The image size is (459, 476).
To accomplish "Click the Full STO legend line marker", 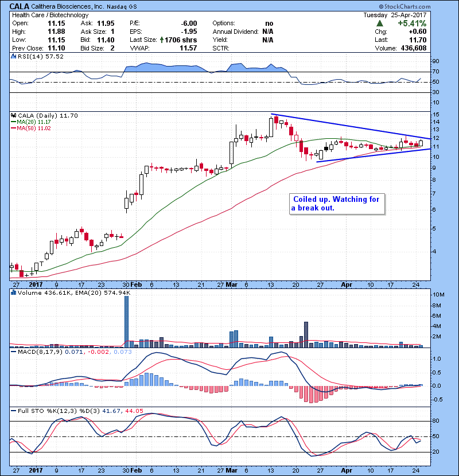I will (14, 411).
